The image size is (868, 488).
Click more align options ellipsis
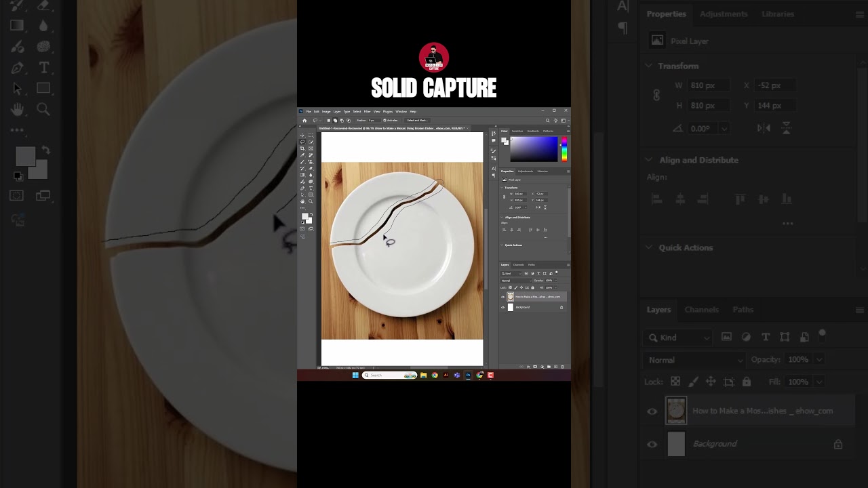tap(545, 237)
